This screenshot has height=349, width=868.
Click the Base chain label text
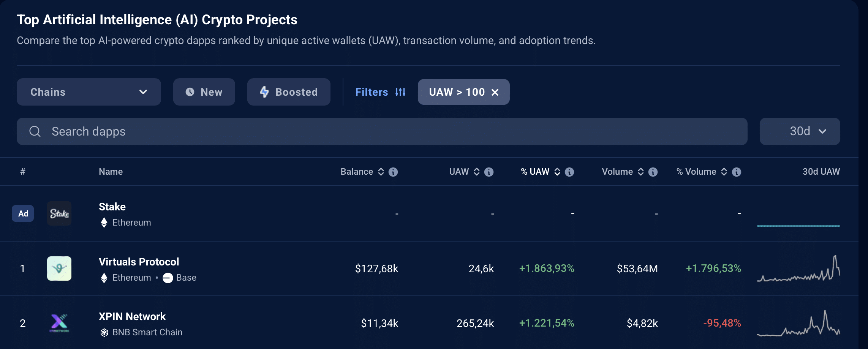pos(186,278)
